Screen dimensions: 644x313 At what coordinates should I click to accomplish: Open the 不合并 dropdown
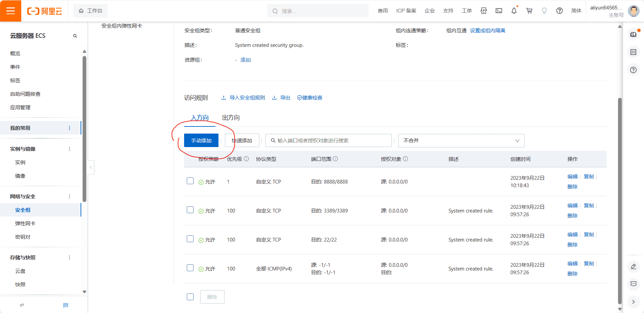(x=461, y=140)
